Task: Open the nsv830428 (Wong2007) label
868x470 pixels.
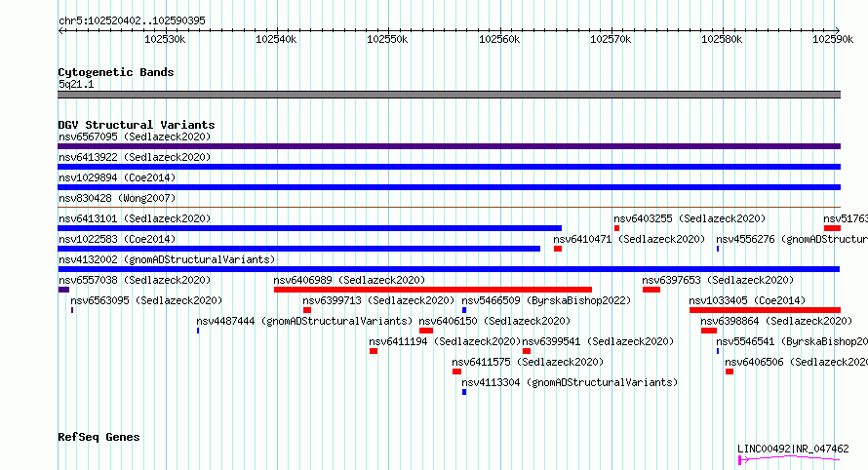Action: pyautogui.click(x=117, y=198)
